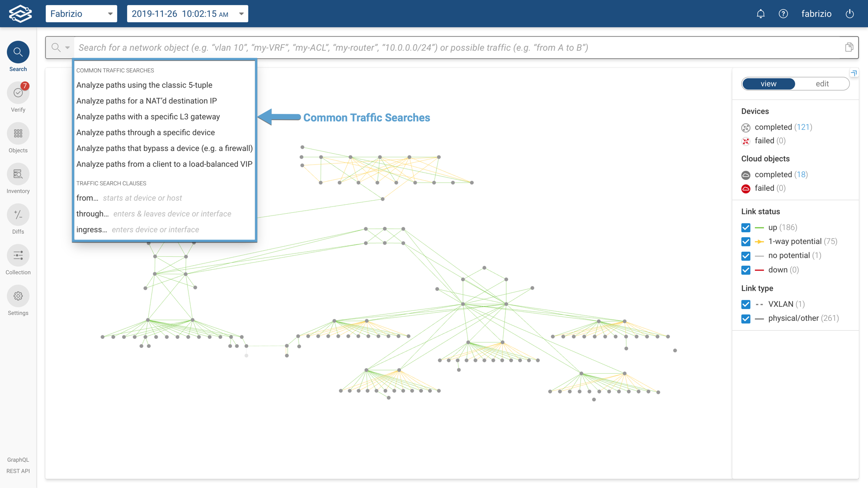This screenshot has width=868, height=488.
Task: Open the Inventory sidebar icon
Action: 18,174
